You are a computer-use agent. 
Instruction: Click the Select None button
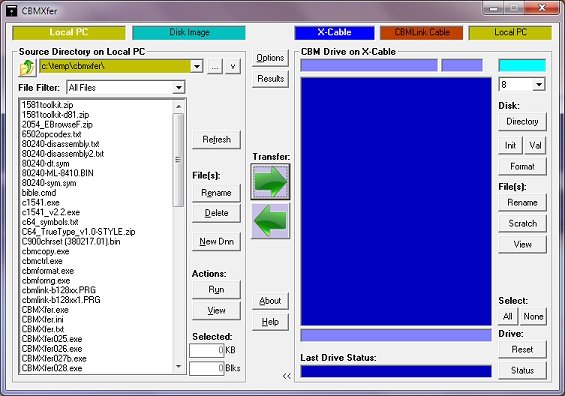533,317
